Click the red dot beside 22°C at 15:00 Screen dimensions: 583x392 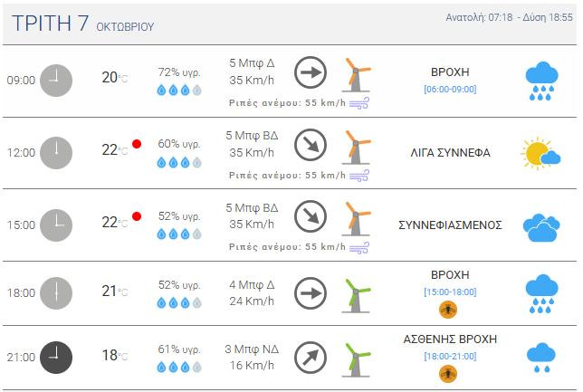[137, 216]
